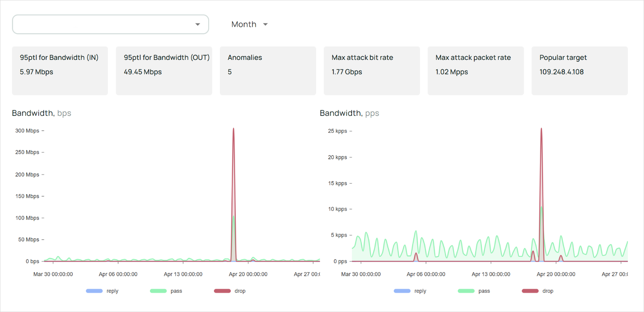This screenshot has width=644, height=312.
Task: Click the Max attack bit rate card
Action: (372, 71)
